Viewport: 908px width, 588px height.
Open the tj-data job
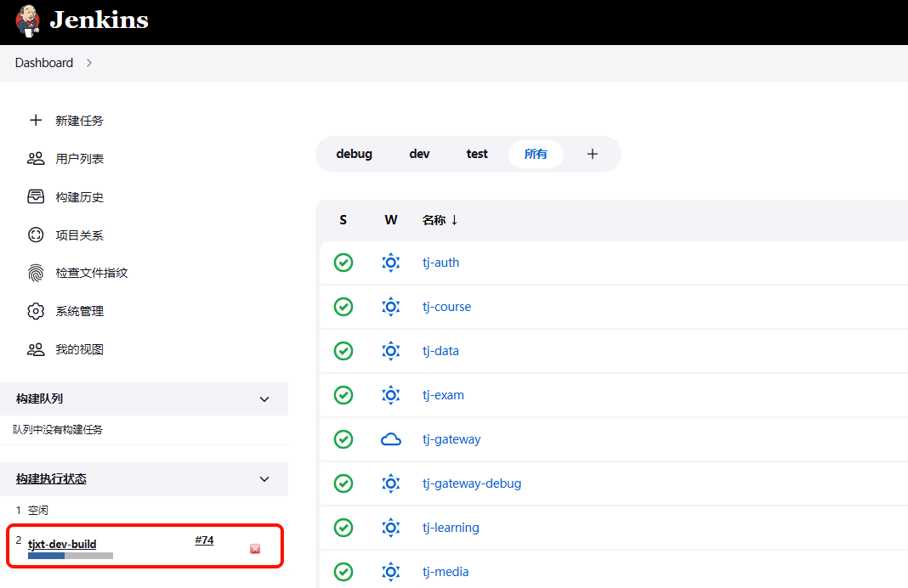440,351
